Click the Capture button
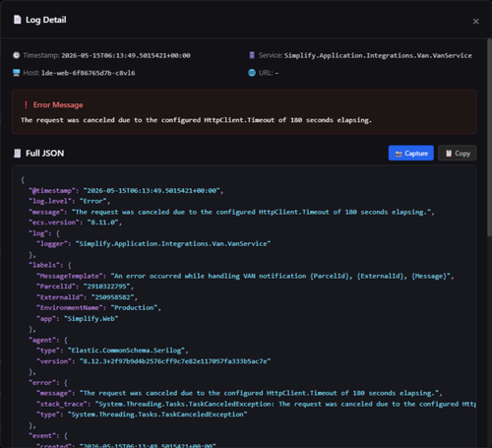The width and height of the screenshot is (492, 448). [411, 153]
